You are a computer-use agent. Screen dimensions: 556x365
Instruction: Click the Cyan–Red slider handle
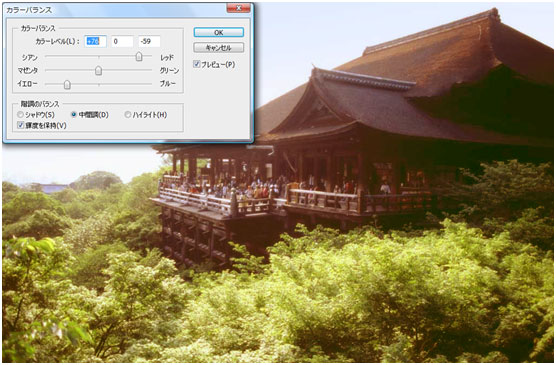click(139, 56)
